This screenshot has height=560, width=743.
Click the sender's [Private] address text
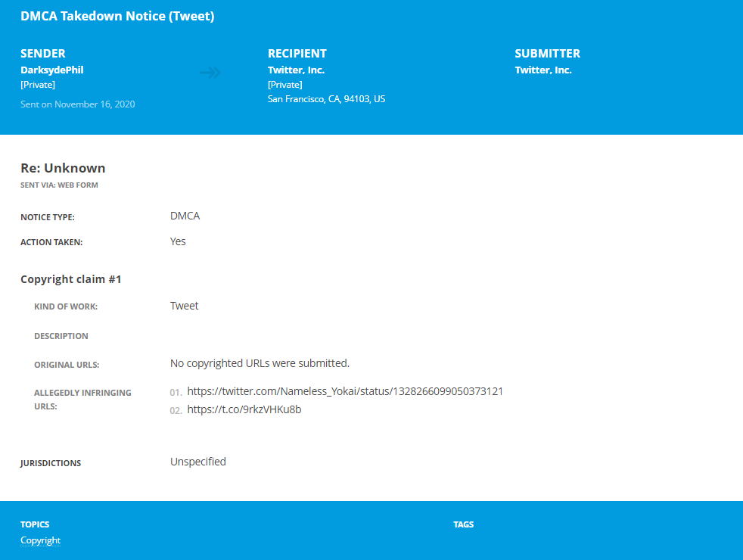pos(38,85)
